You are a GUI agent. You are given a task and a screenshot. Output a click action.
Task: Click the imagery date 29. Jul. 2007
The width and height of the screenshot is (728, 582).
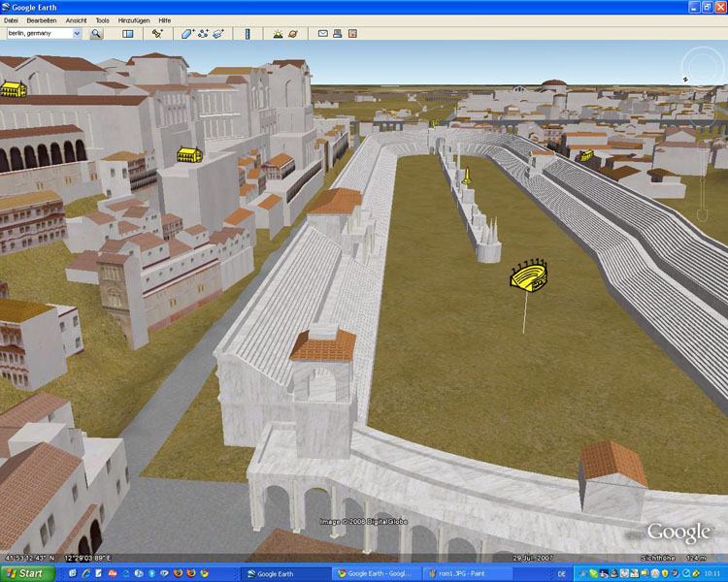coord(532,559)
